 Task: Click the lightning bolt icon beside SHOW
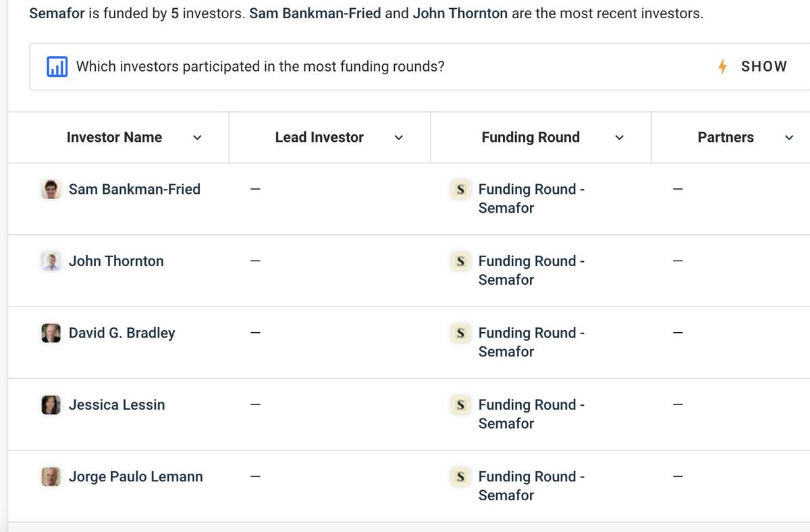[x=722, y=66]
